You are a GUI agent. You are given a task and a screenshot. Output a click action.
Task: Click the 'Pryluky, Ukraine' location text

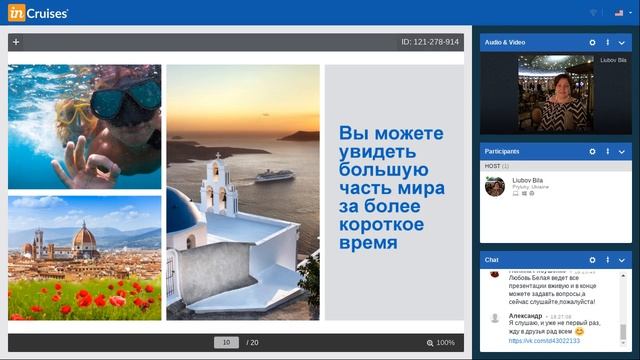[x=531, y=187]
